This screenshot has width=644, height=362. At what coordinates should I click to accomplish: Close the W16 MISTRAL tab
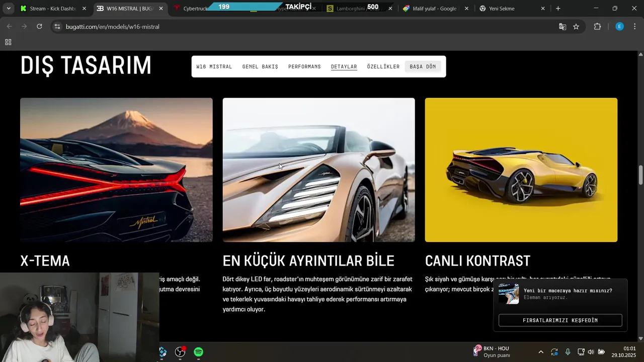[161, 9]
